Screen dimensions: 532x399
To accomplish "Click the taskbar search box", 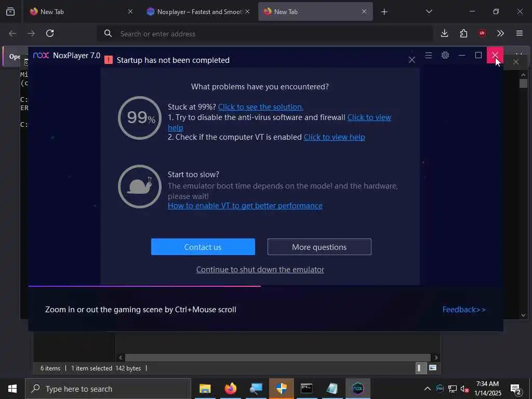I will click(108, 389).
